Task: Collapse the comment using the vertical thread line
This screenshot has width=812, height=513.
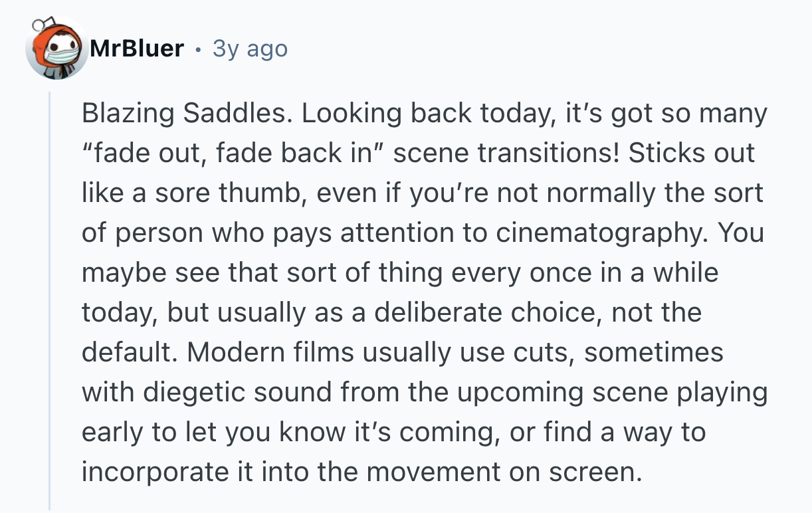Action: coord(50,299)
